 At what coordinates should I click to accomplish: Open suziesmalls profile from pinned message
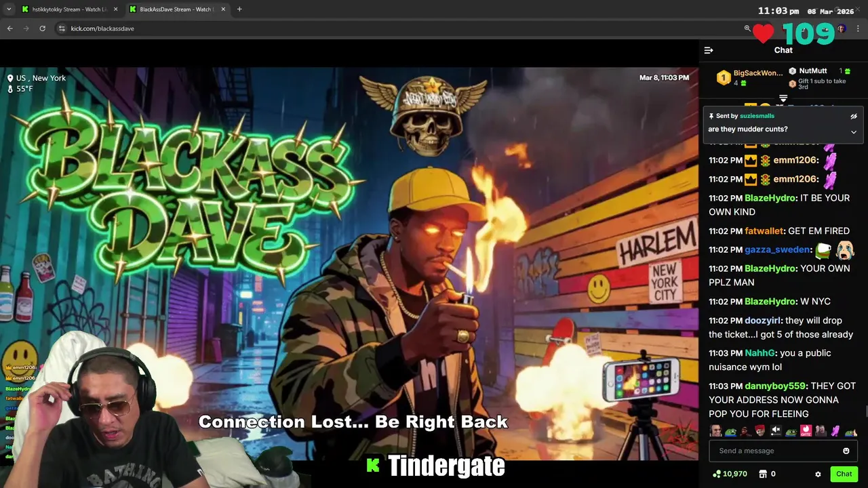757,116
